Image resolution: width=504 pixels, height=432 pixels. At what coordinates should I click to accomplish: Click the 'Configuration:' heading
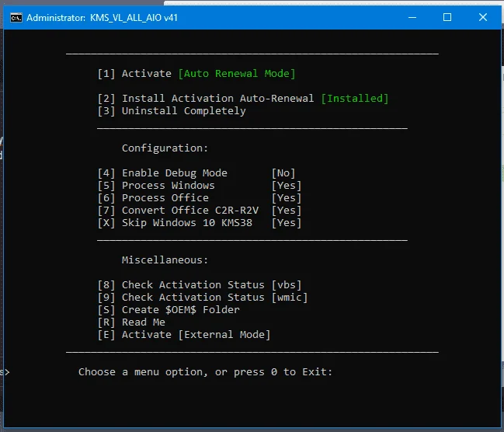pos(165,148)
